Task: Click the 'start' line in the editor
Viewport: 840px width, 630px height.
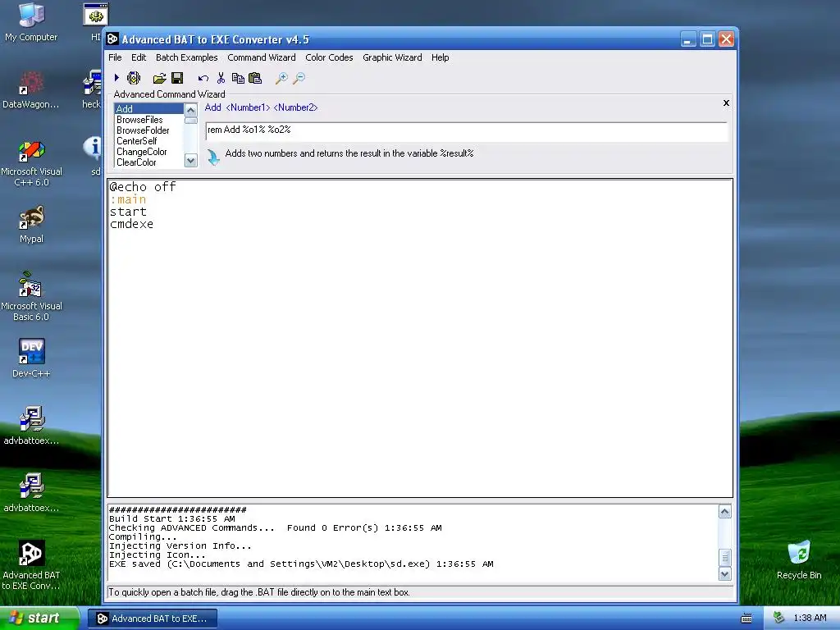Action: pyautogui.click(x=128, y=212)
